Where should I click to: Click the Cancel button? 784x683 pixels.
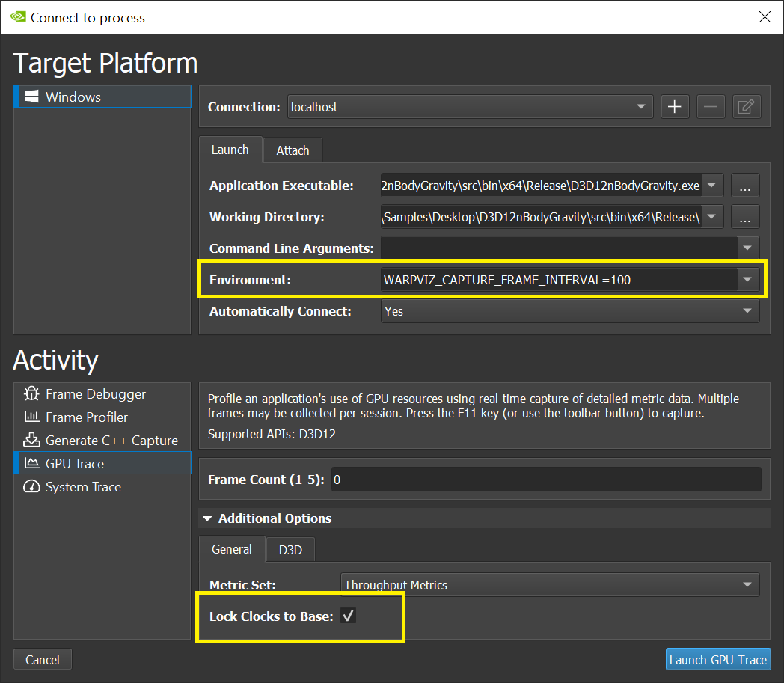click(43, 659)
